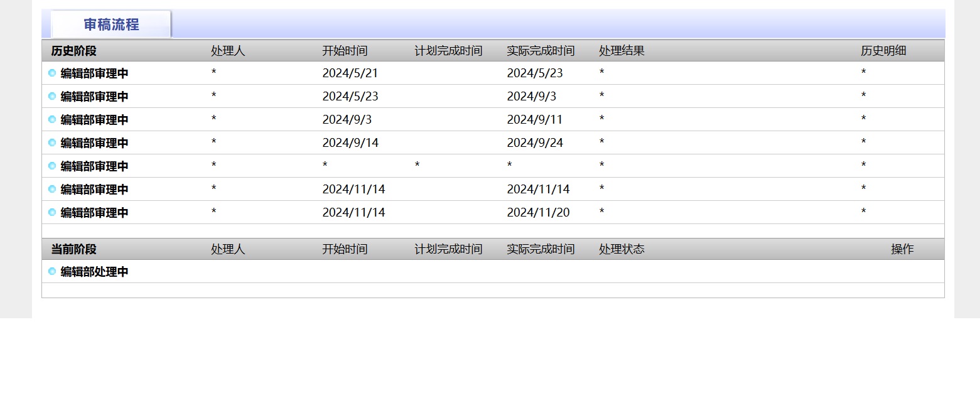Click the bullet icon of row started 2024/9/3

click(x=52, y=119)
